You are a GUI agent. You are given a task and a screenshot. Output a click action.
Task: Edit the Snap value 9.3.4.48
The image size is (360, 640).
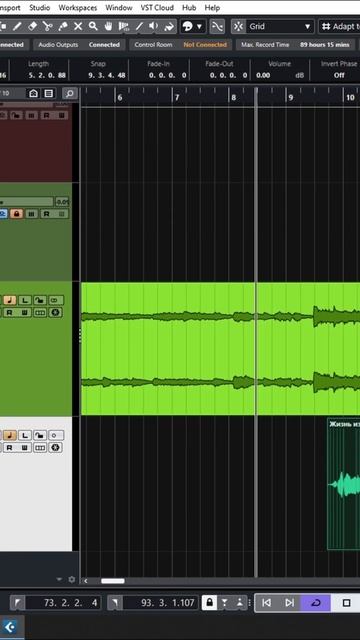[107, 75]
